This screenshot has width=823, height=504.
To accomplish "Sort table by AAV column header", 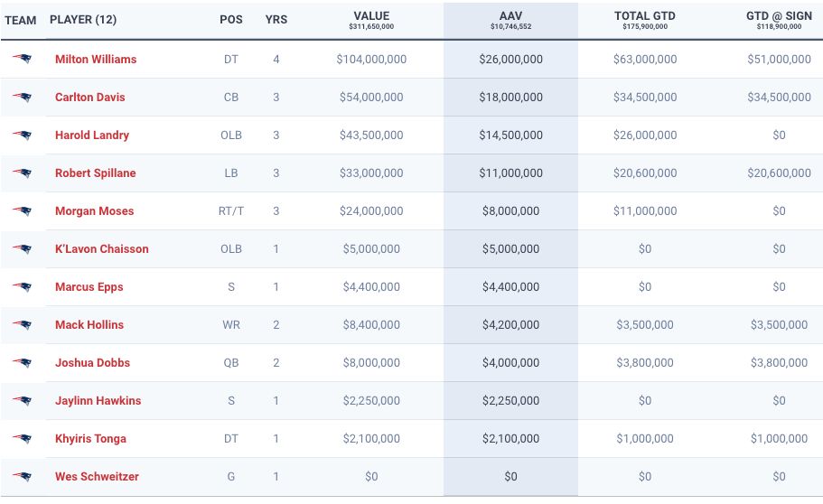I will coord(510,16).
